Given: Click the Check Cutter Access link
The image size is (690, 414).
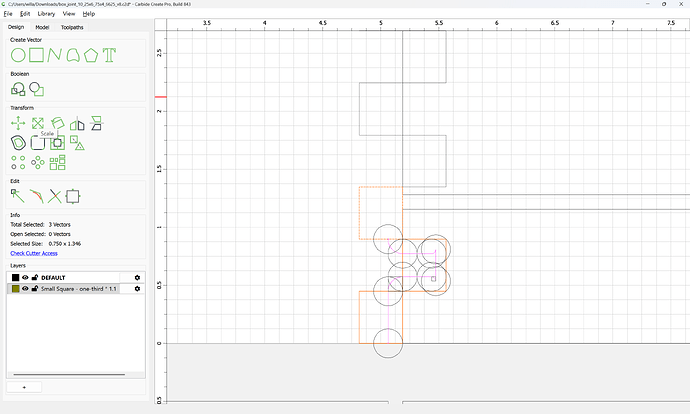Looking at the screenshot, I should pos(34,253).
